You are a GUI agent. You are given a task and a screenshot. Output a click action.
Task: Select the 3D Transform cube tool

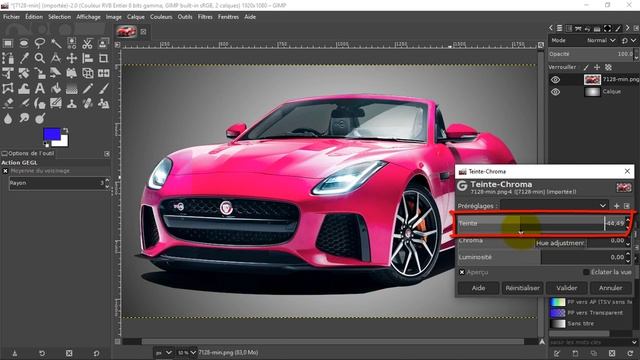[87, 73]
